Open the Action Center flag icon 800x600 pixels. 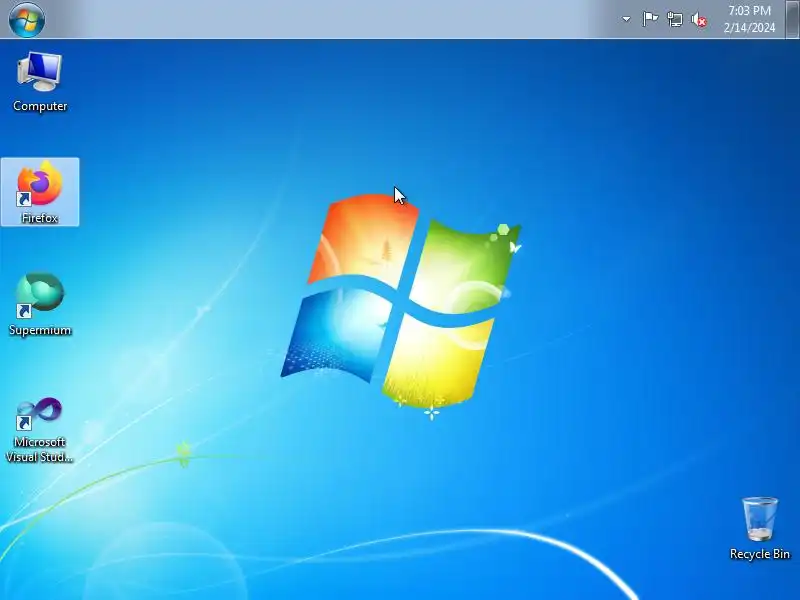650,19
